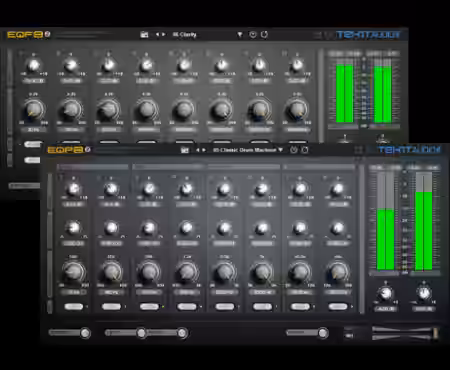
Task: Click the band 5 gain knob in back window
Action: (x=184, y=65)
